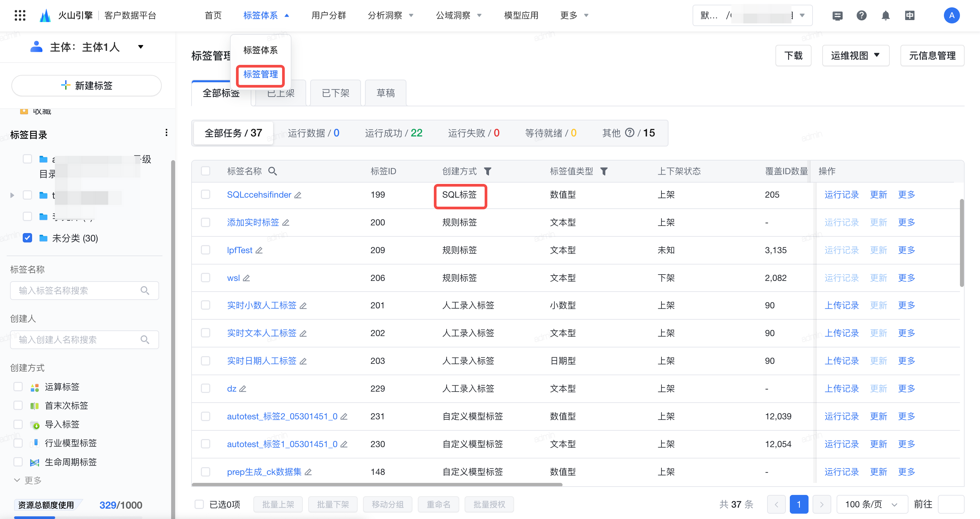Click the 新建标签 button
This screenshot has height=519, width=980.
pos(86,86)
